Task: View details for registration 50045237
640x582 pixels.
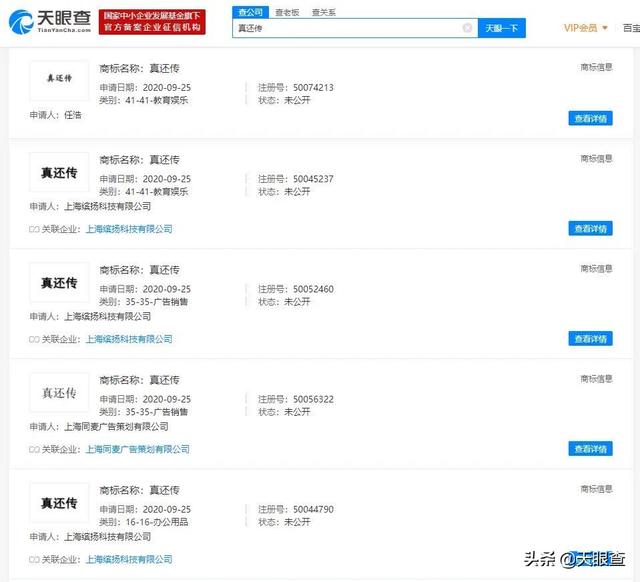Action: [590, 229]
